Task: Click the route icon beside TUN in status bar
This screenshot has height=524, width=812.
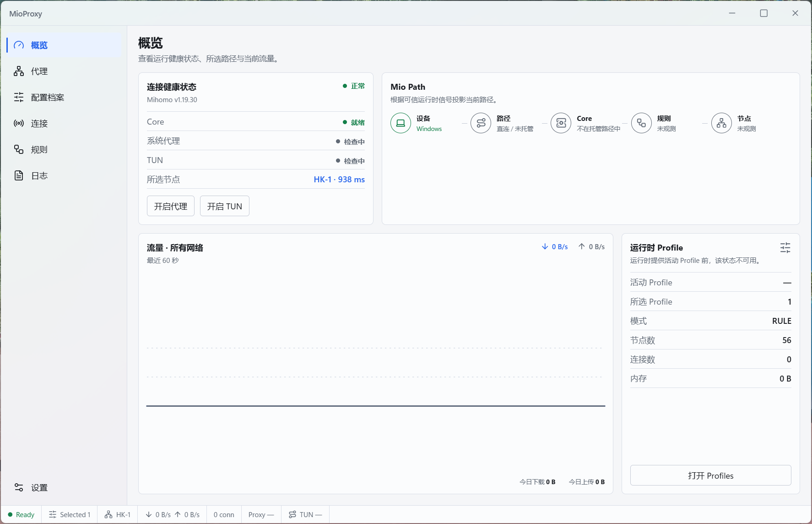Action: [x=292, y=514]
